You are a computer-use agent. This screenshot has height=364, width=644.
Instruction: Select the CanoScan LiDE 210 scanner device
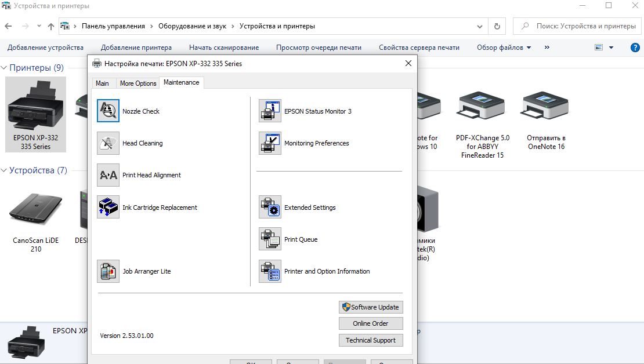click(x=36, y=222)
